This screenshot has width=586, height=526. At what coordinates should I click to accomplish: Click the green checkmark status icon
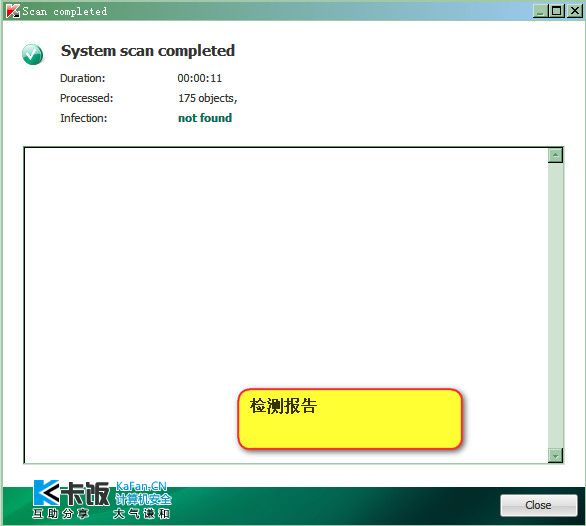[33, 55]
